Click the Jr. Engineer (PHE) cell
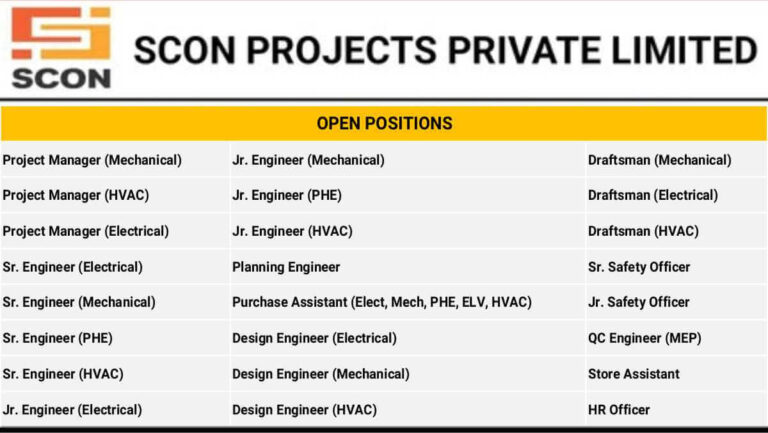Viewport: 768px width, 433px height. 287,196
